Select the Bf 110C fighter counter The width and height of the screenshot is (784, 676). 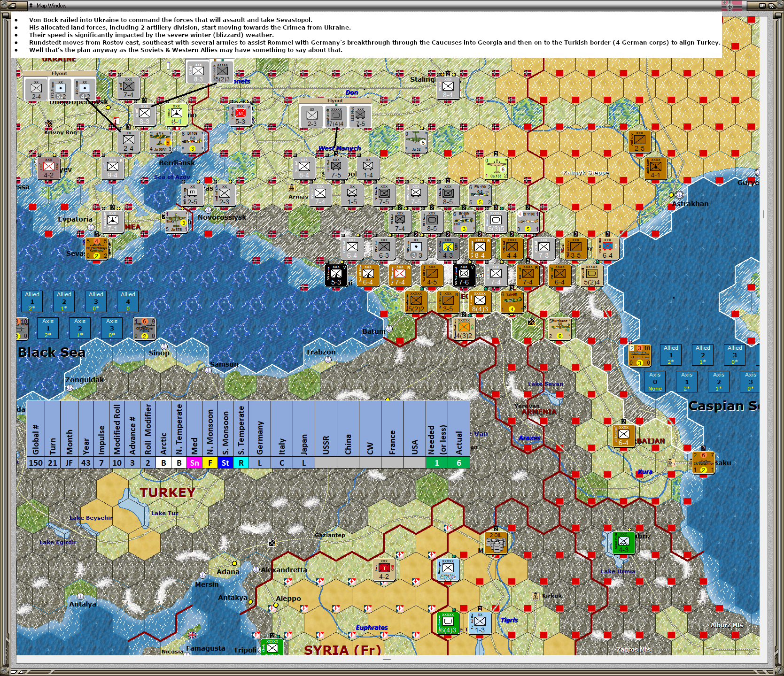pyautogui.click(x=528, y=222)
